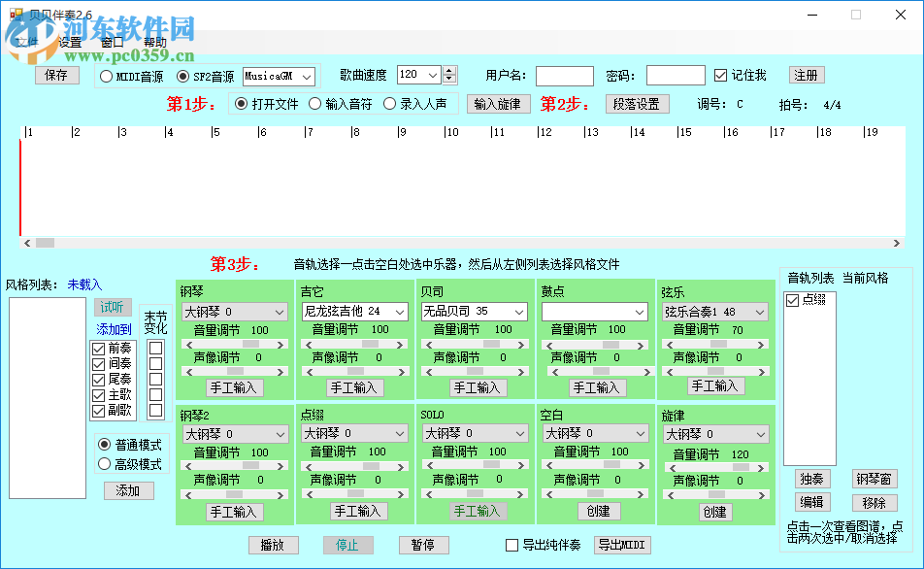Click the 用户名 username input field

[564, 76]
